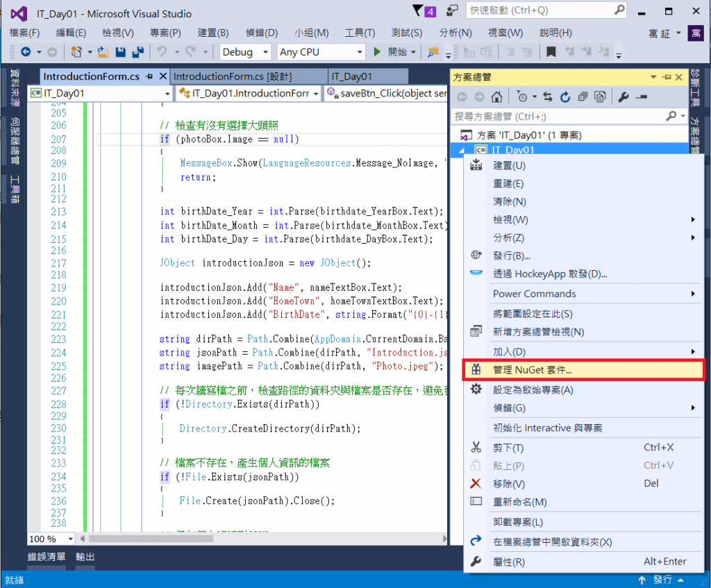Image resolution: width=711 pixels, height=588 pixels.
Task: Click the New Project toolbar icon
Action: (x=76, y=52)
